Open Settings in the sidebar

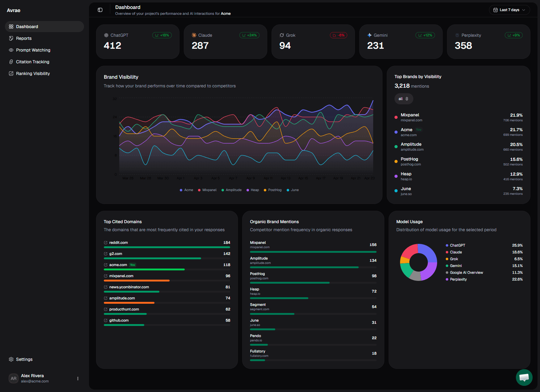point(44,359)
